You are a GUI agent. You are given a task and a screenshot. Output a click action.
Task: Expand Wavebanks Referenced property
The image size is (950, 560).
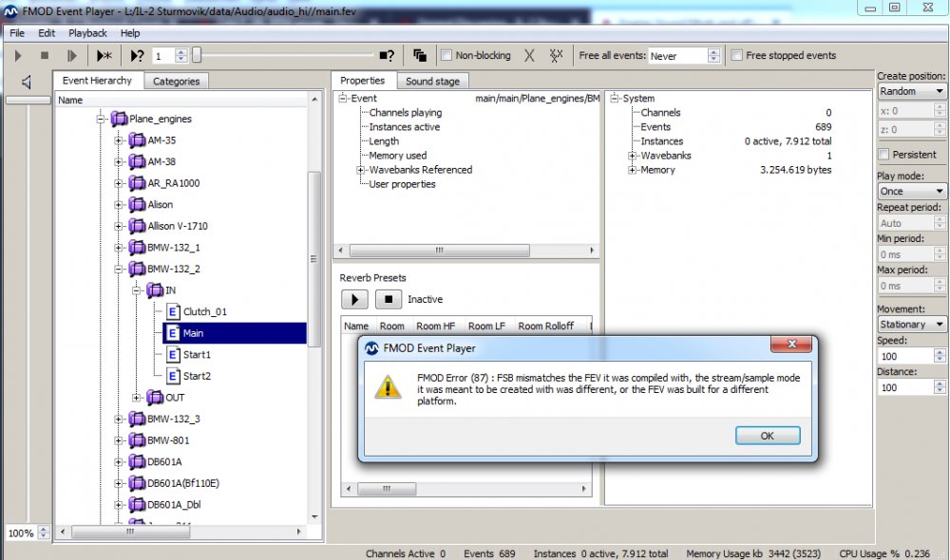tap(360, 170)
